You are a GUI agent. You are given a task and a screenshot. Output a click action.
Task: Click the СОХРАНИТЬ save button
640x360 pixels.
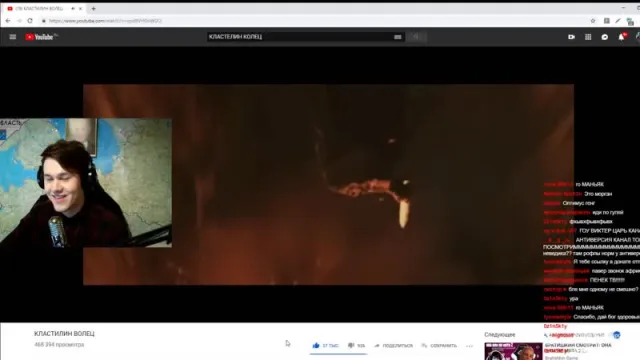click(x=439, y=345)
